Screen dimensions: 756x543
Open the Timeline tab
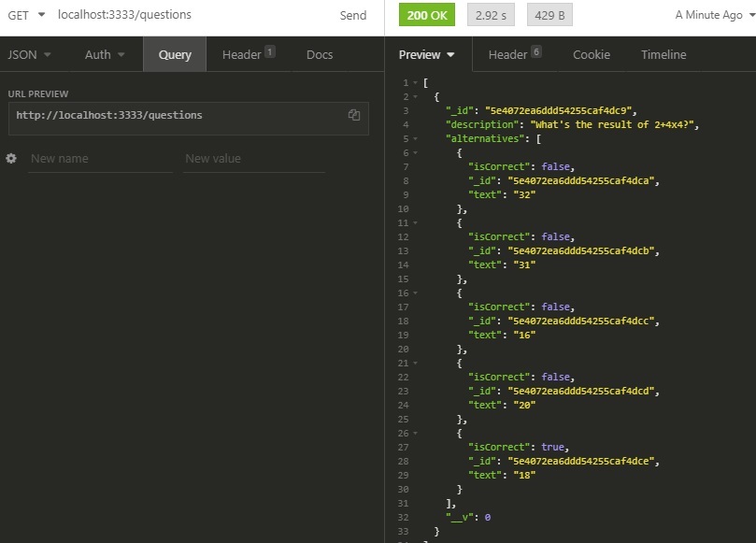[x=663, y=54]
